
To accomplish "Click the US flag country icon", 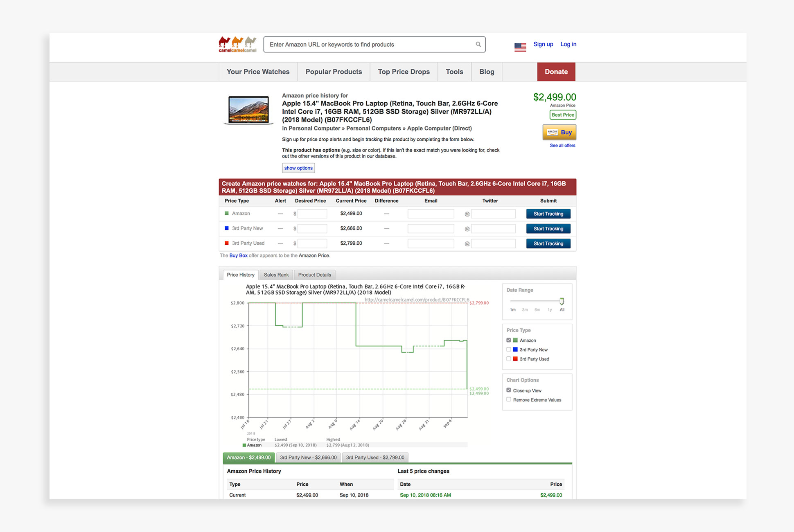I will 520,47.
